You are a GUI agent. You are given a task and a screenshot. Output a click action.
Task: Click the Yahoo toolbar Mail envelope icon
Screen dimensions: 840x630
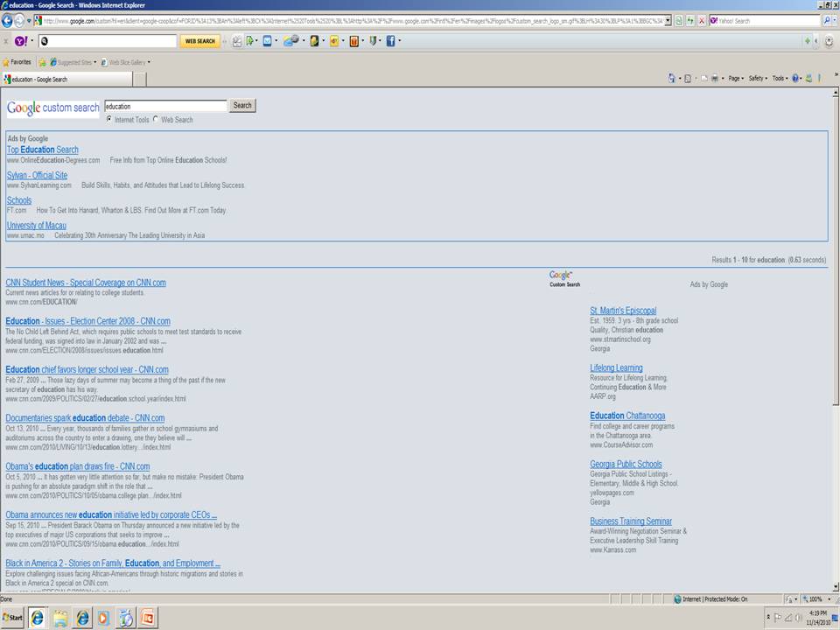click(x=267, y=41)
